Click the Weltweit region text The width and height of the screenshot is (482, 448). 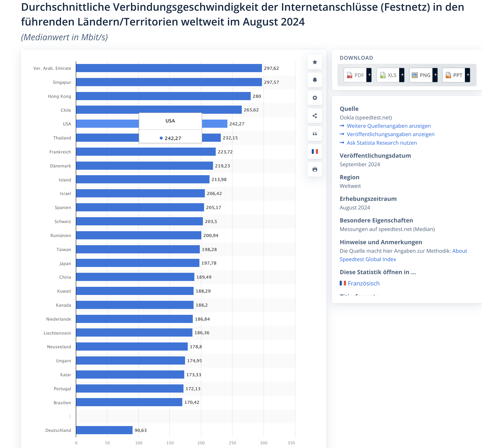(x=350, y=186)
